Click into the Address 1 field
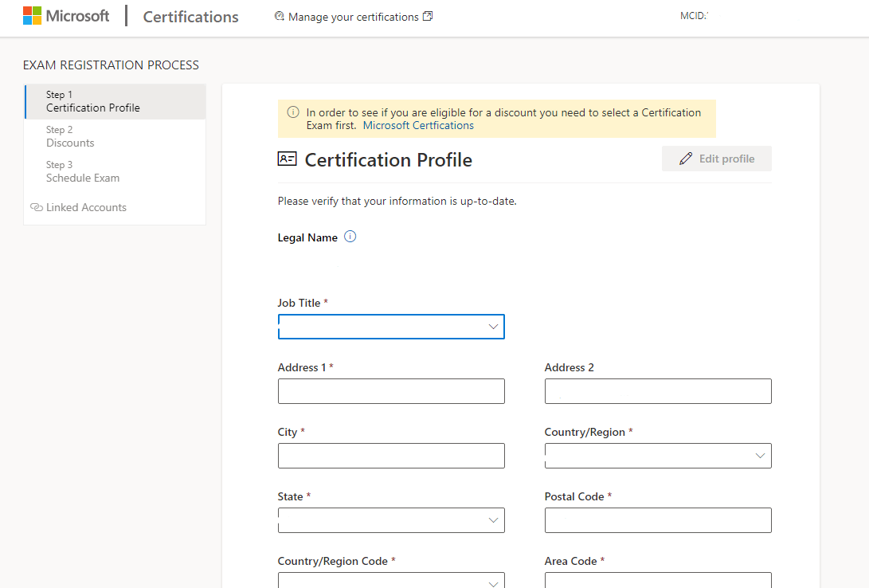This screenshot has height=588, width=869. (x=391, y=391)
